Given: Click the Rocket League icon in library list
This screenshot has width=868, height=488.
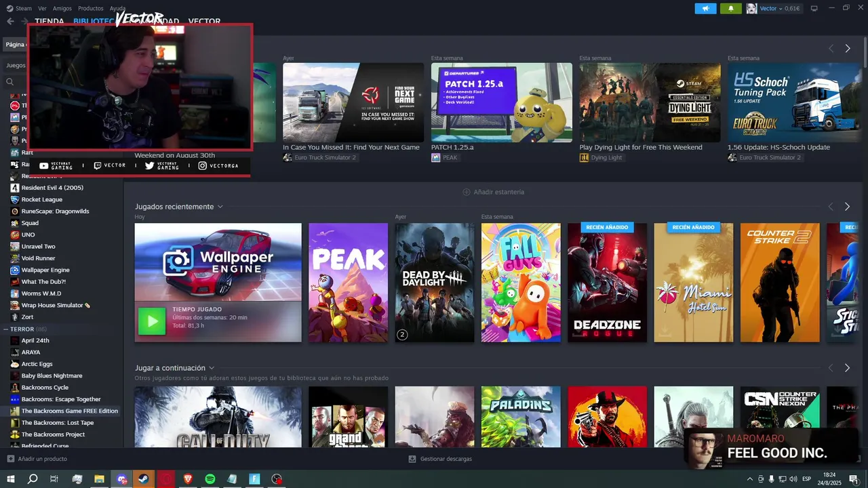Looking at the screenshot, I should [x=15, y=199].
